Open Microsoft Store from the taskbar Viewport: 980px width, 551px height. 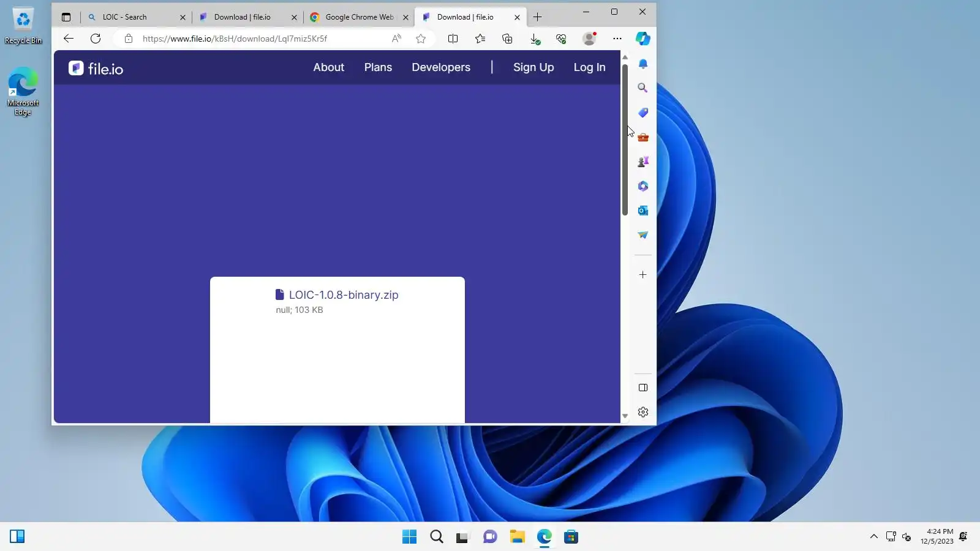pyautogui.click(x=571, y=537)
